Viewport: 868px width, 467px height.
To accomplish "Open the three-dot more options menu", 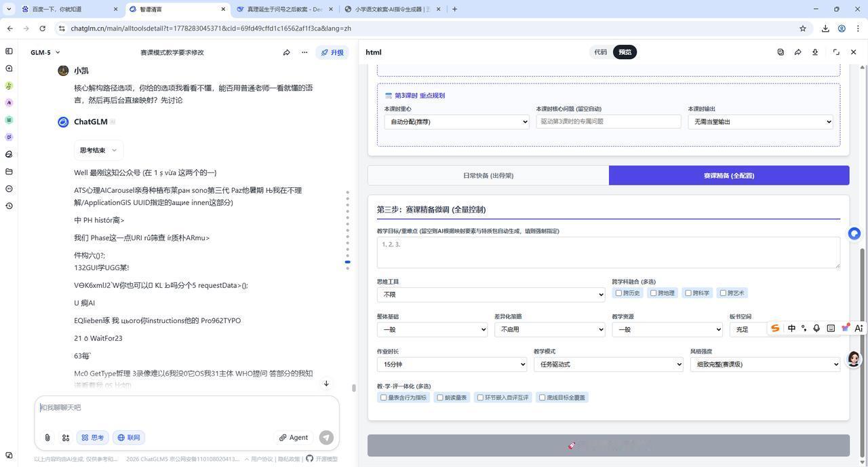I will pyautogui.click(x=304, y=52).
